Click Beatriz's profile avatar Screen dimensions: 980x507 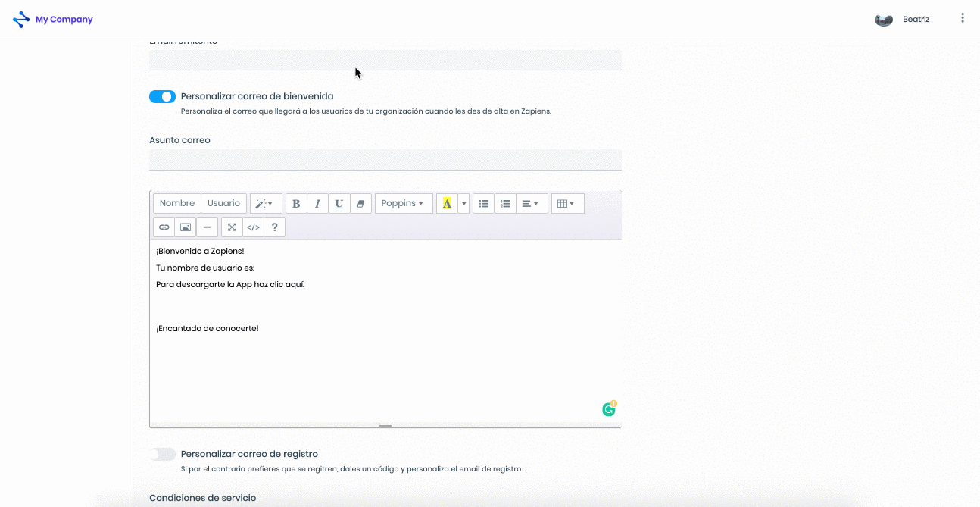pos(884,20)
